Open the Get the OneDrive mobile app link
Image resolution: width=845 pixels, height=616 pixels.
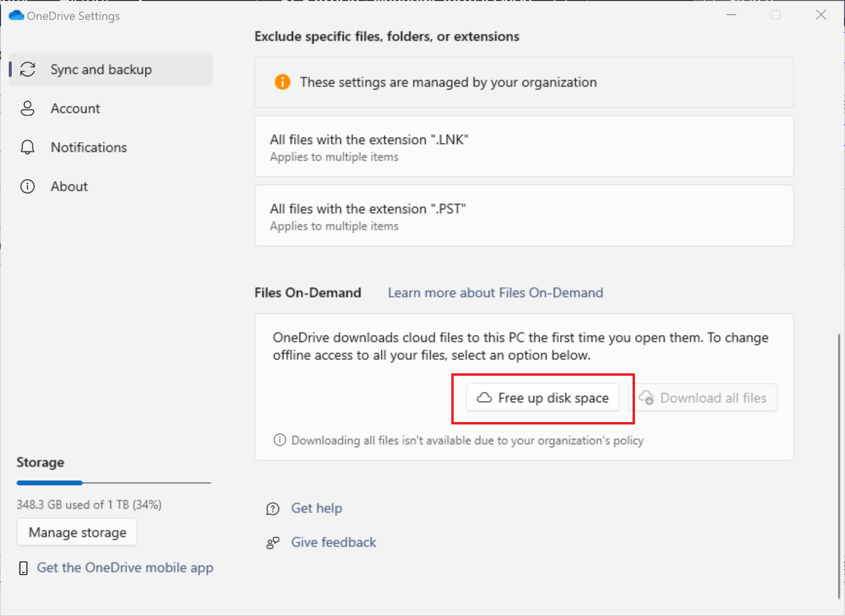[125, 568]
